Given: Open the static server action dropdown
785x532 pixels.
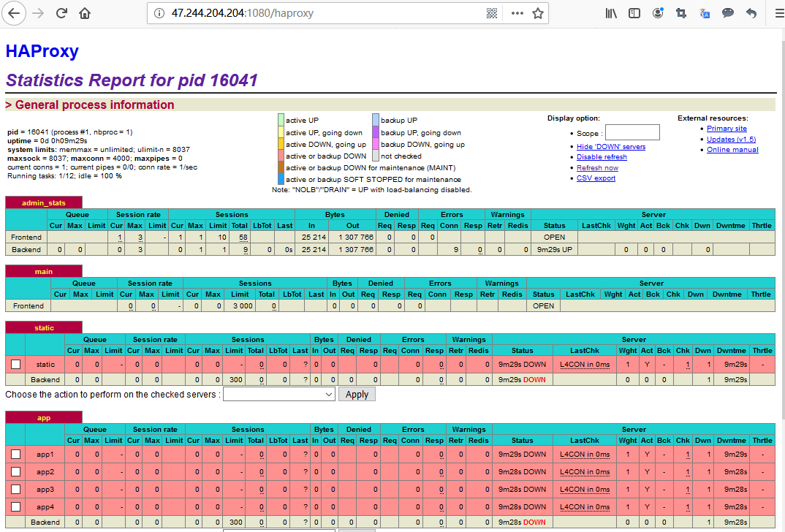Looking at the screenshot, I should [278, 394].
